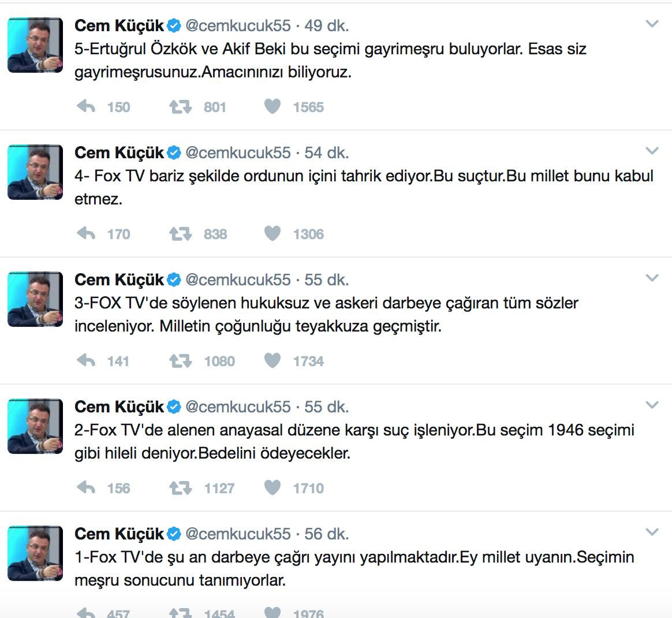Like the tweet with 1565 likes

tap(272, 107)
